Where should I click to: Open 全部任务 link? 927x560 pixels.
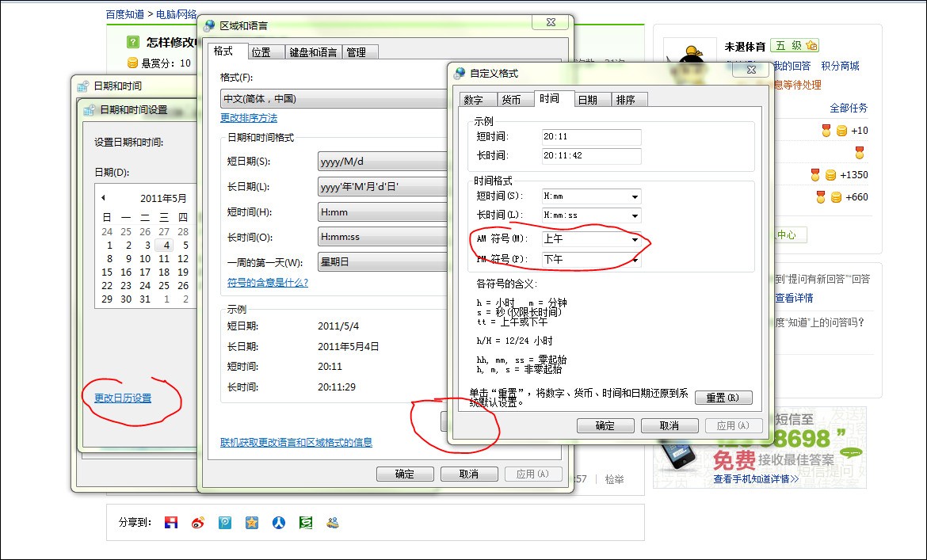[x=849, y=108]
